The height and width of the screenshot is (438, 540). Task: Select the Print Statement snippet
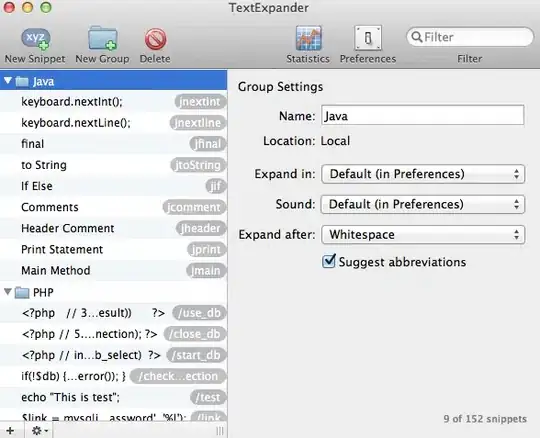point(114,249)
